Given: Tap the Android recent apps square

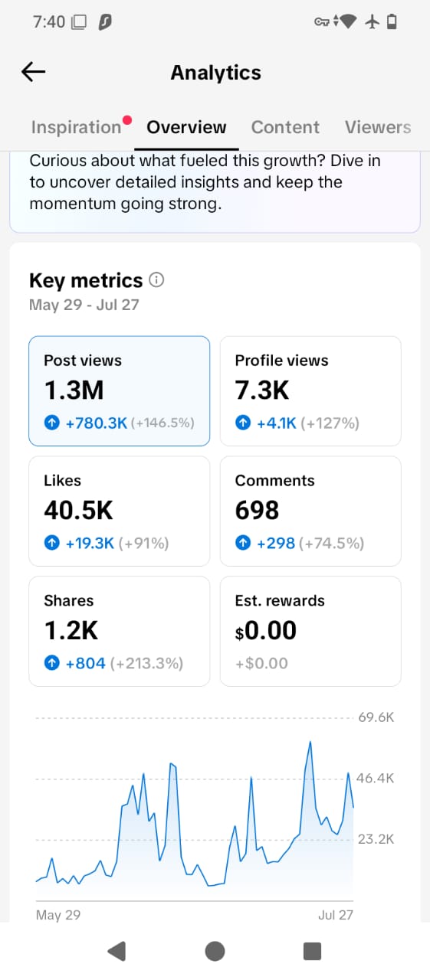Looking at the screenshot, I should pos(312,951).
